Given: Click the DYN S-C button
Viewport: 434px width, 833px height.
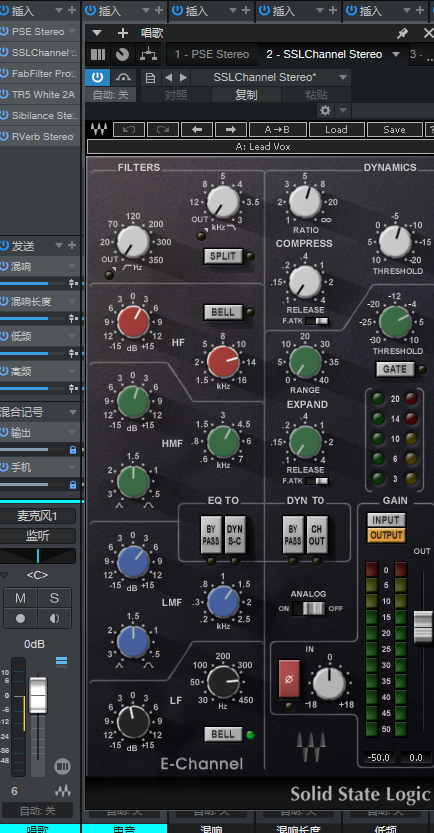Looking at the screenshot, I should click(234, 535).
